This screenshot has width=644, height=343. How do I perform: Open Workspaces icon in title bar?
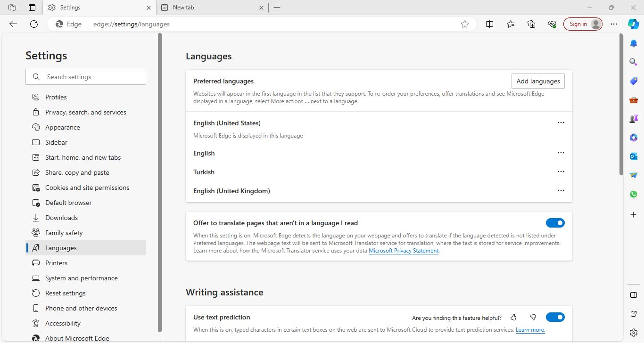(x=12, y=8)
